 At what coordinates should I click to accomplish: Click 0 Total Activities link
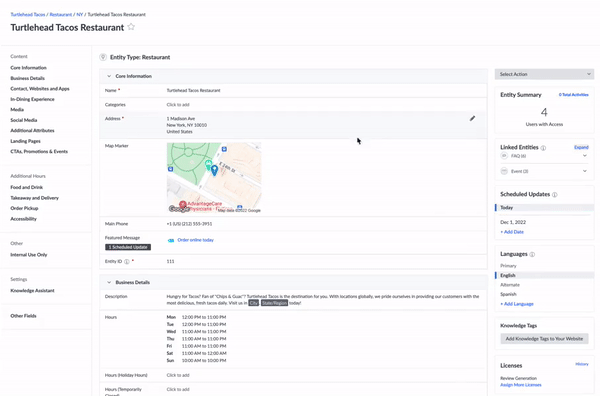click(x=573, y=95)
